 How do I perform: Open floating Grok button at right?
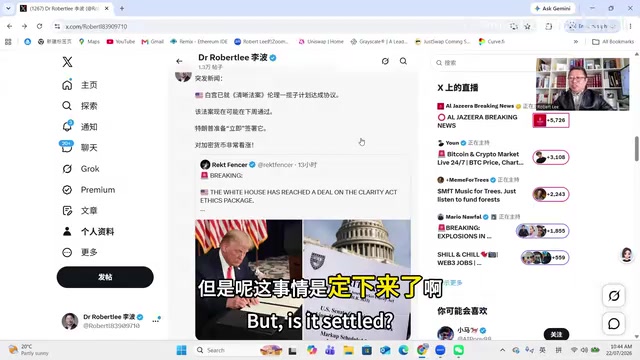pyautogui.click(x=614, y=295)
